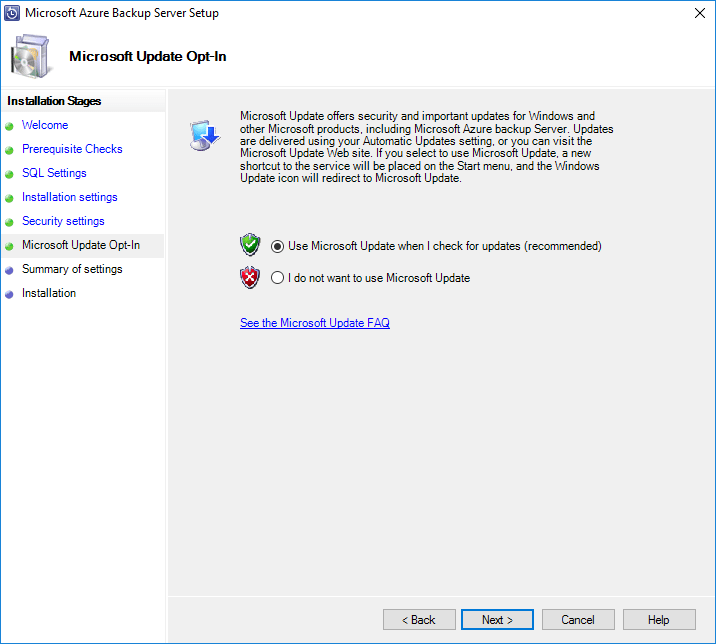Jump to the SQL Settings stage
716x644 pixels.
point(54,173)
